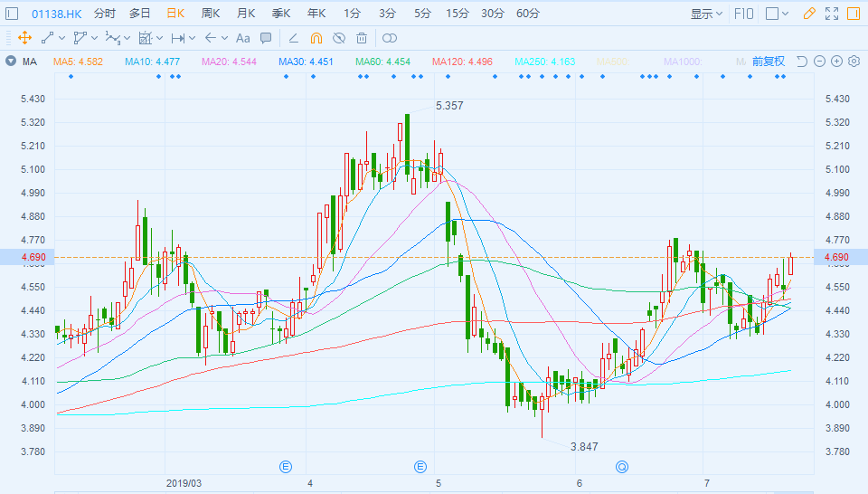The width and height of the screenshot is (868, 494).
Task: Switch to 月K monthly chart tab
Action: (246, 14)
